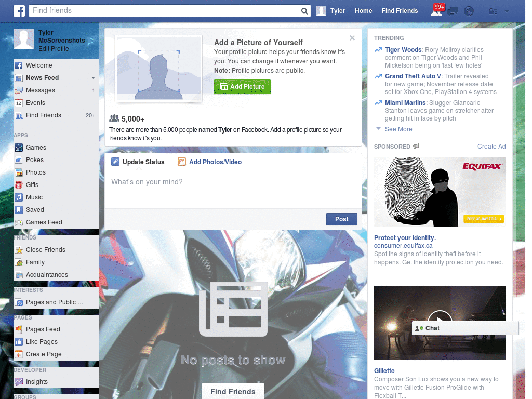Click the Gifts app icon
The height and width of the screenshot is (399, 532).
19,185
